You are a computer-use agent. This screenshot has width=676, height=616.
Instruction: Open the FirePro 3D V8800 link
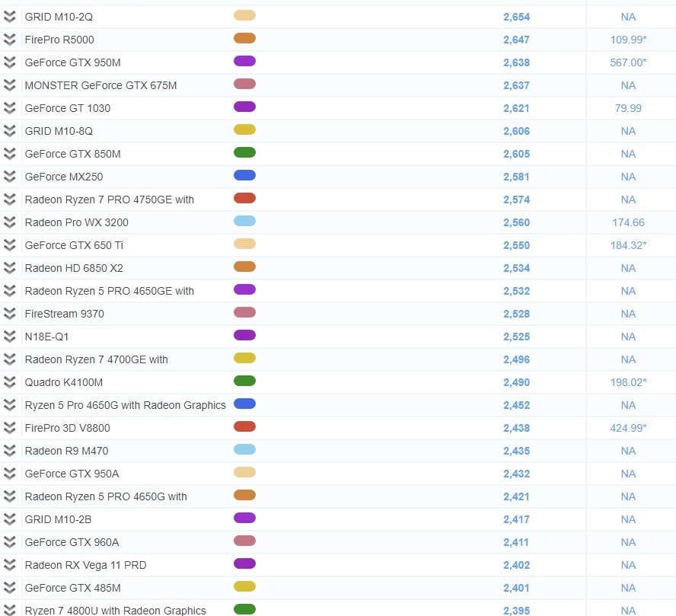[67, 428]
